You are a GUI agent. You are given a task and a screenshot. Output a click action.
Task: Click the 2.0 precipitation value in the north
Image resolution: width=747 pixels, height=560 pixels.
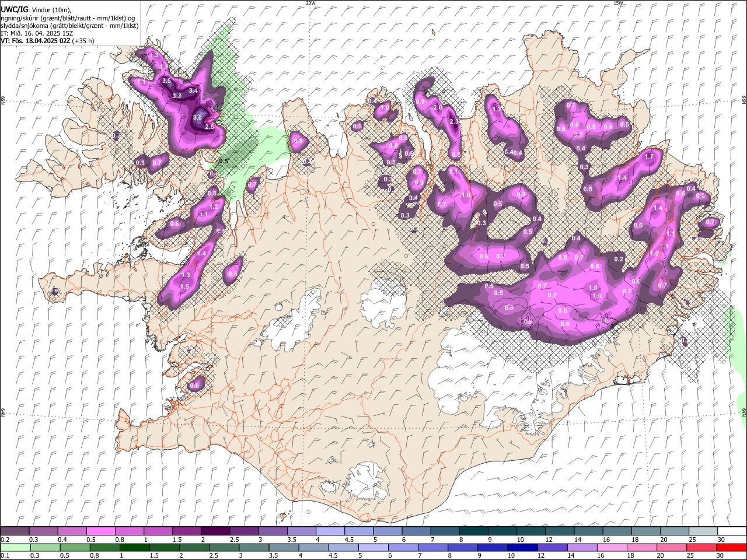438,107
